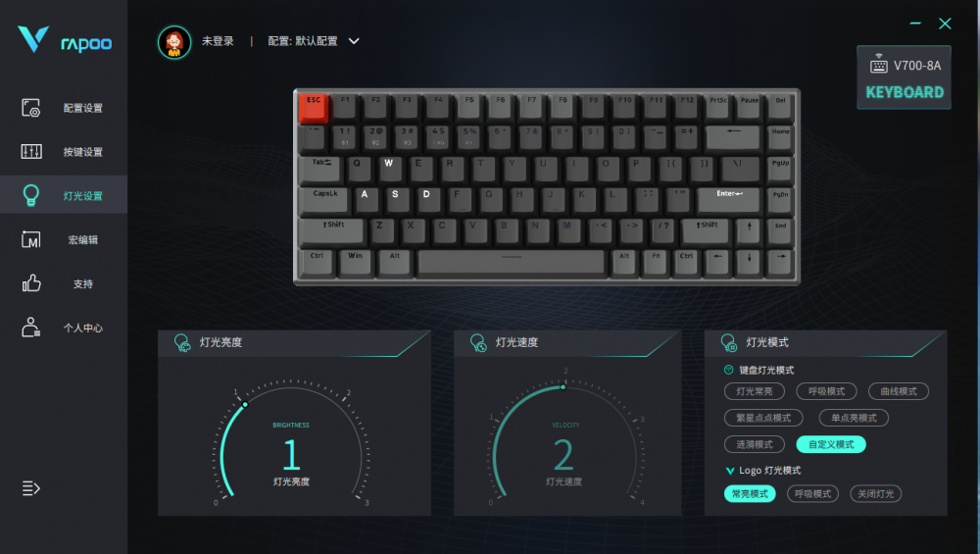Open the 宏编辑 macro editor icon
Viewport: 980px width, 554px height.
(x=30, y=239)
